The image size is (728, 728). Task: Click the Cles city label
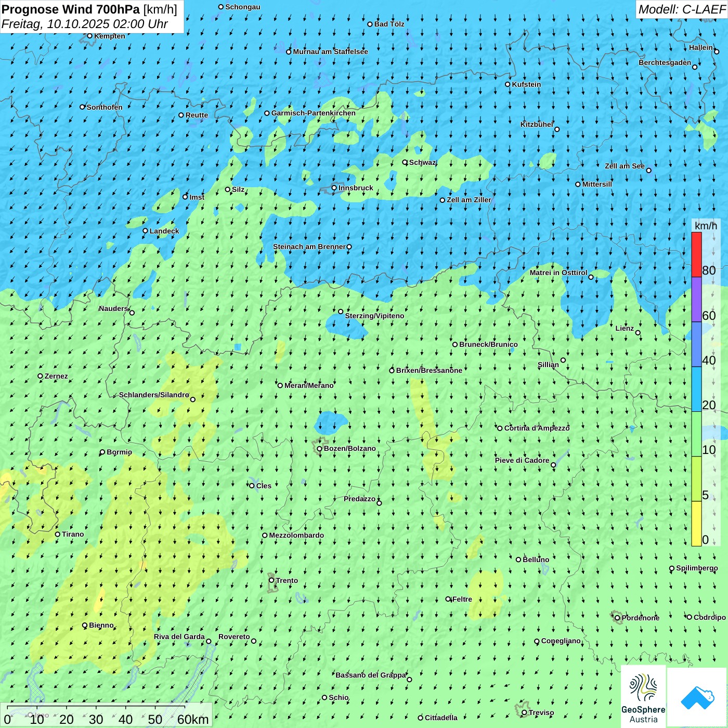point(264,486)
